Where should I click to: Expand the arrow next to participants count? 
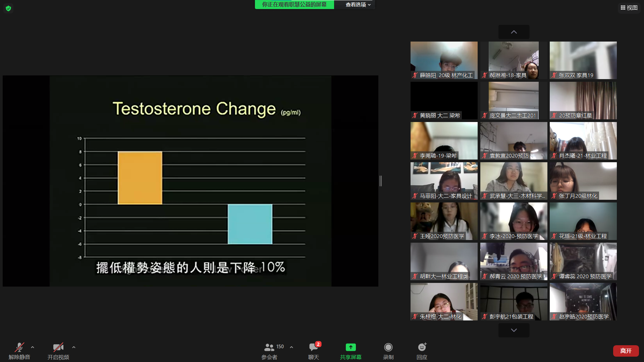[291, 347]
